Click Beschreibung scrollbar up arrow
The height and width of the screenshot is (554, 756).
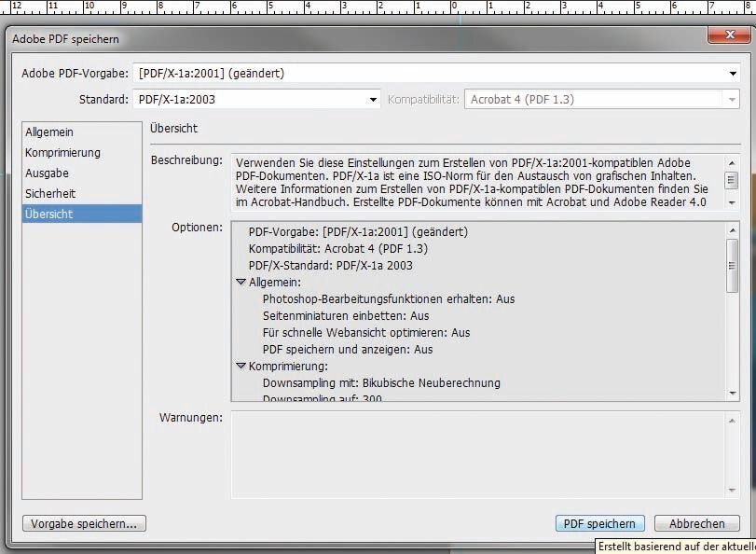[x=732, y=162]
